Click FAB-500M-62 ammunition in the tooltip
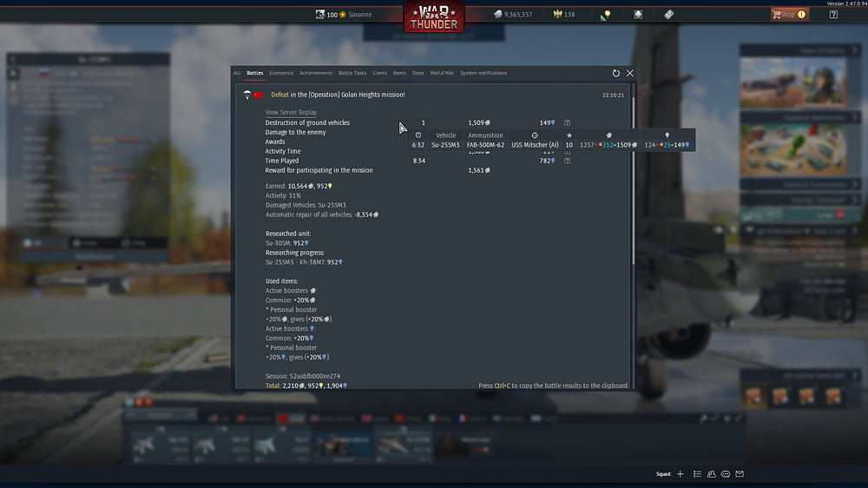 (x=485, y=145)
